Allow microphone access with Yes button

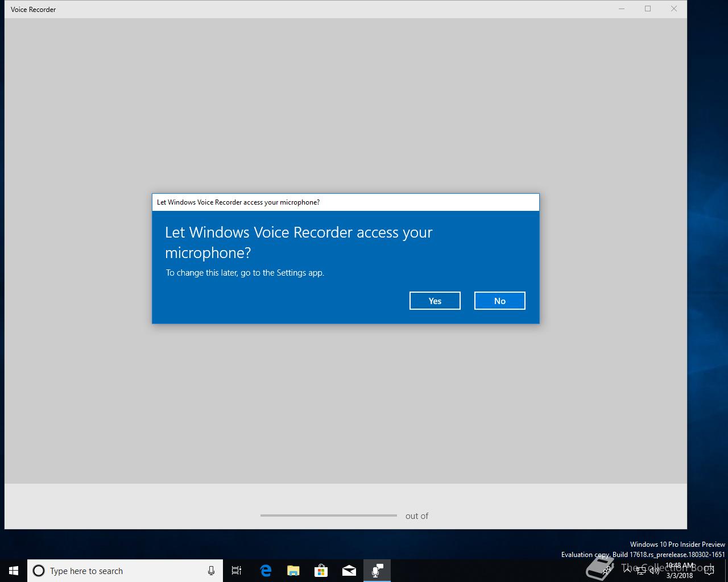pyautogui.click(x=435, y=301)
